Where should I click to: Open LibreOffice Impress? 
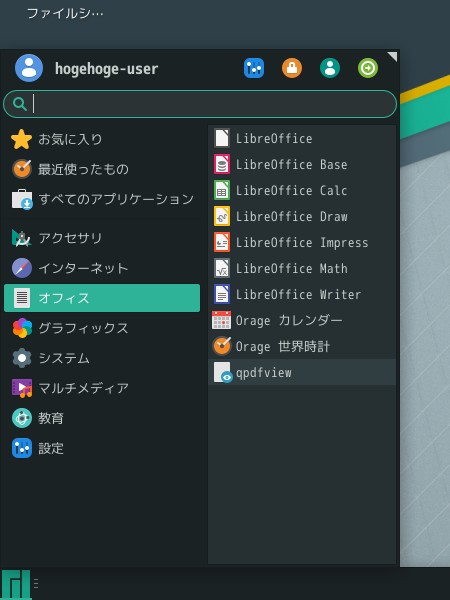tap(302, 242)
